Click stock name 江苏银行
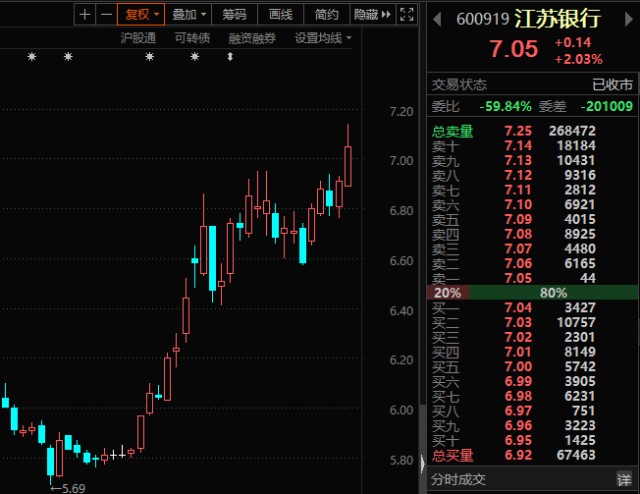This screenshot has width=640, height=494. (557, 19)
